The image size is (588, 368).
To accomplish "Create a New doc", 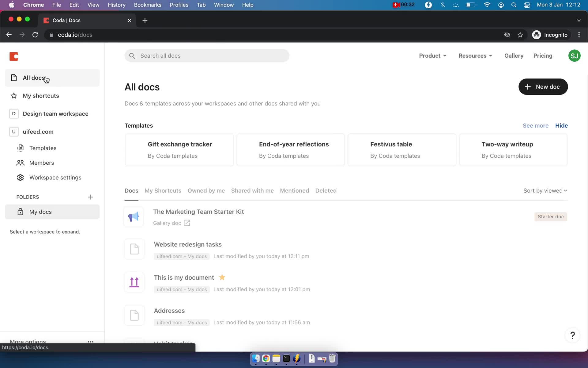I will [543, 87].
